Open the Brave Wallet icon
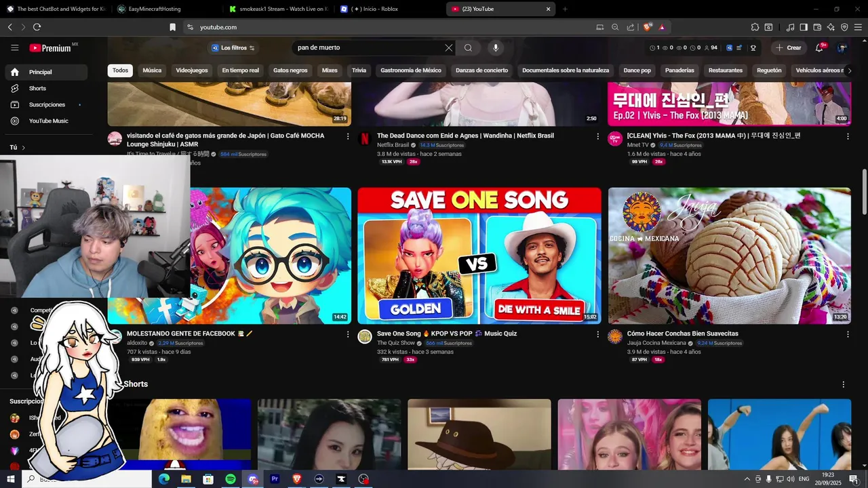This screenshot has height=488, width=868. 817,27
